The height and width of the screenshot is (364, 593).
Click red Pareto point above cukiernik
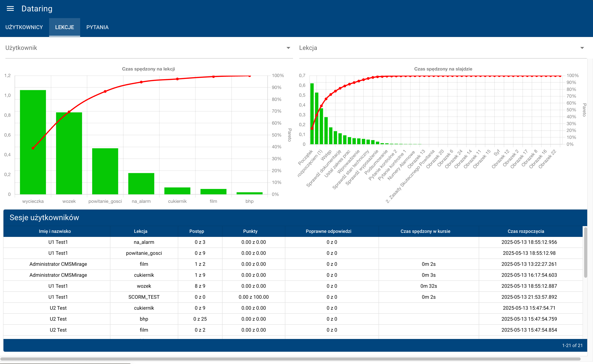tap(177, 79)
